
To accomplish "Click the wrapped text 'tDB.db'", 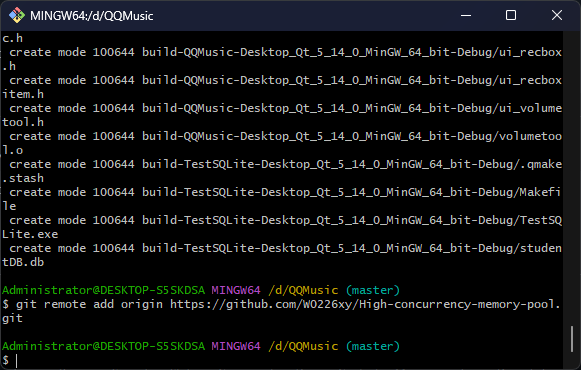I will (23, 262).
